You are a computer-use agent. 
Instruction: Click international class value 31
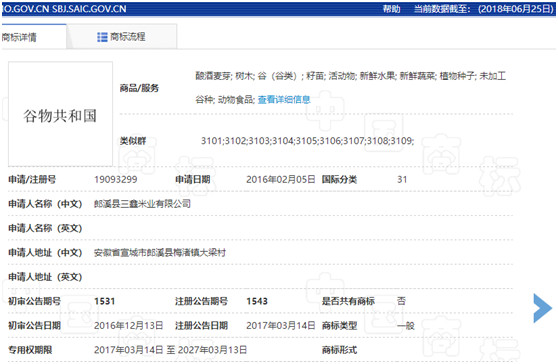coord(402,179)
